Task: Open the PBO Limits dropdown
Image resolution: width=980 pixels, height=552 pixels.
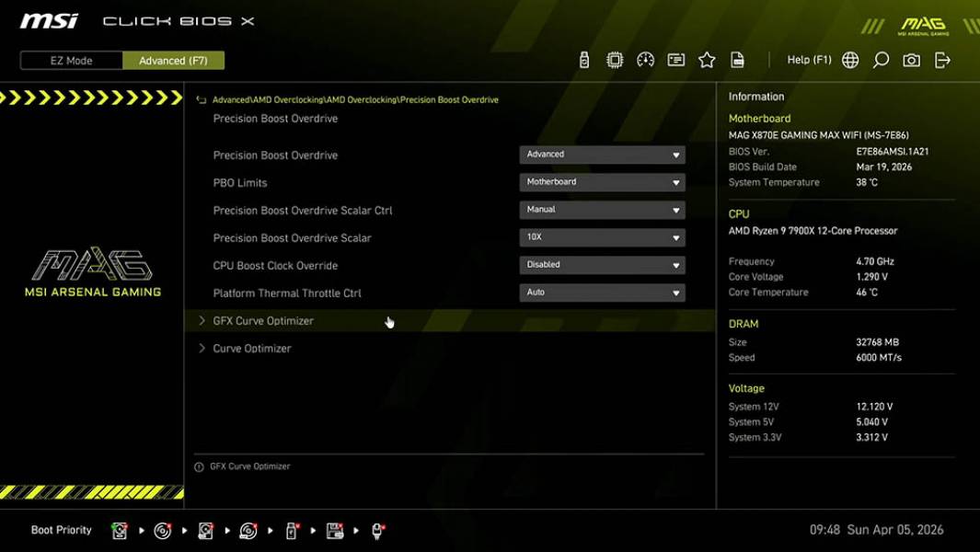Action: (601, 181)
